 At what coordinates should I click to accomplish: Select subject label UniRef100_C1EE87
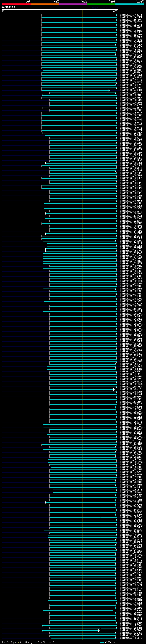click(x=131, y=108)
